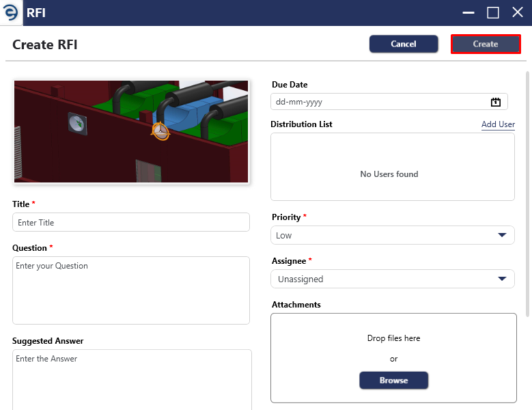The image size is (532, 410).
Task: Open the Priority dropdown showing Low
Action: pos(393,235)
